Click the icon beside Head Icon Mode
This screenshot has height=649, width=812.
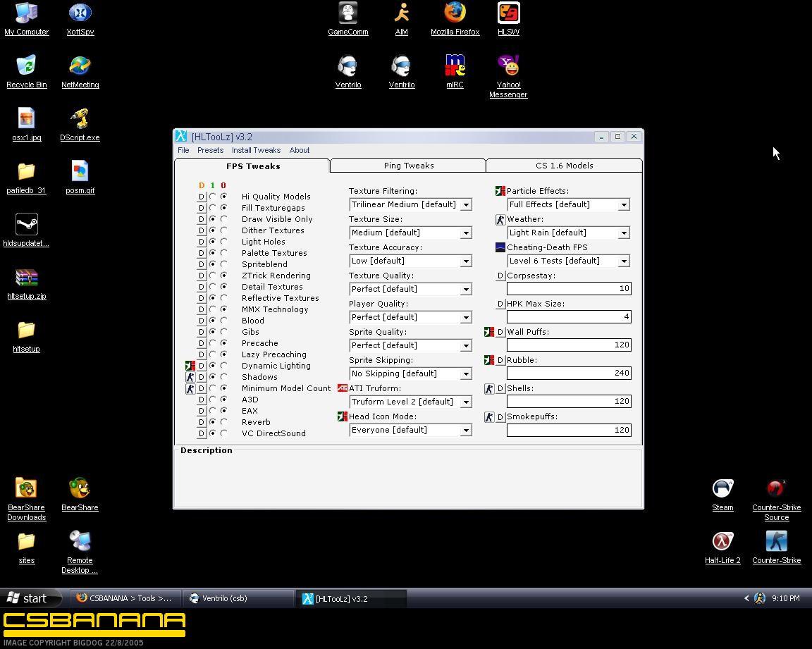click(x=343, y=416)
